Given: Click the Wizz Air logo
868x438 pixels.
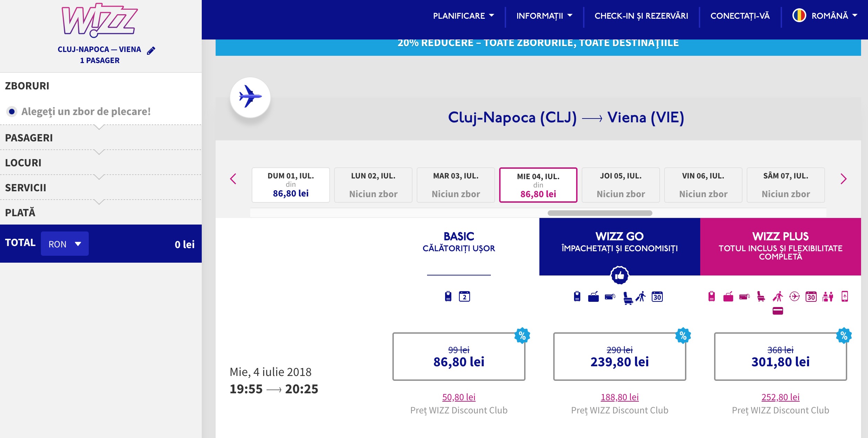Looking at the screenshot, I should click(x=99, y=20).
